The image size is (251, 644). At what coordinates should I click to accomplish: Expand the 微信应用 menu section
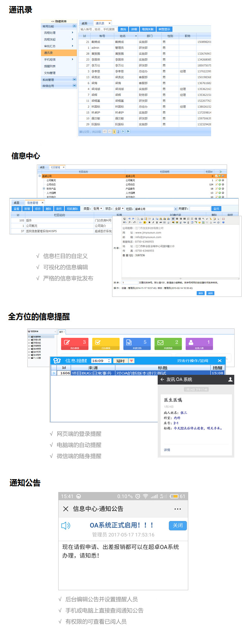click(74, 86)
